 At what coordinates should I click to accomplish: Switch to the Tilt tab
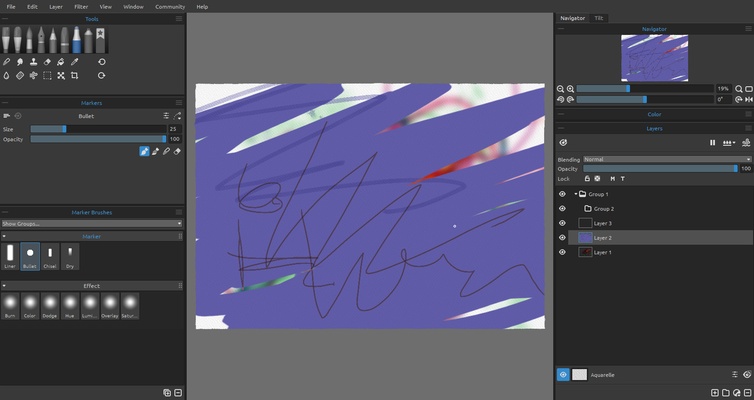[x=599, y=18]
